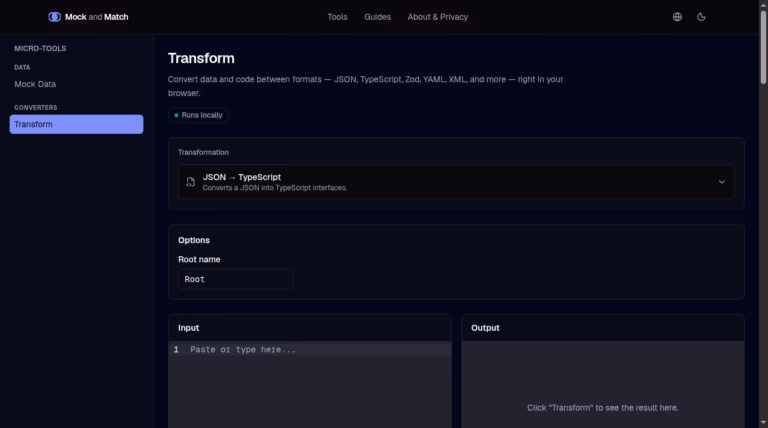
Task: Click the Options section title
Action: pyautogui.click(x=194, y=240)
